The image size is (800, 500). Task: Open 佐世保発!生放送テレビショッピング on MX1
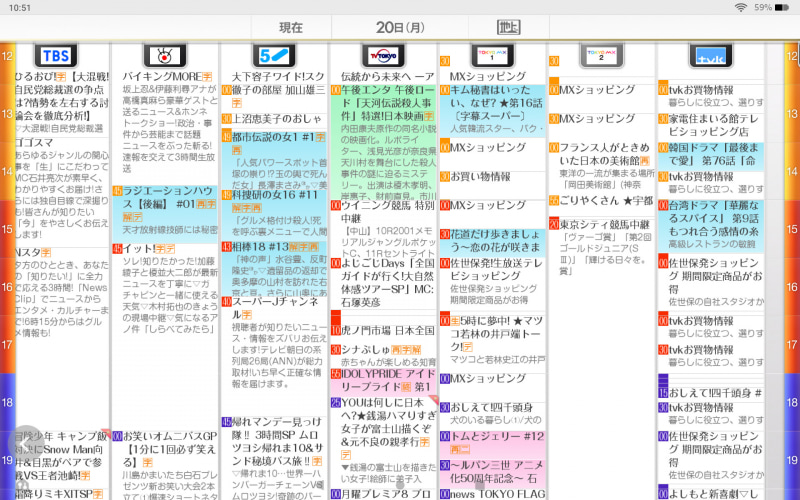(x=493, y=282)
